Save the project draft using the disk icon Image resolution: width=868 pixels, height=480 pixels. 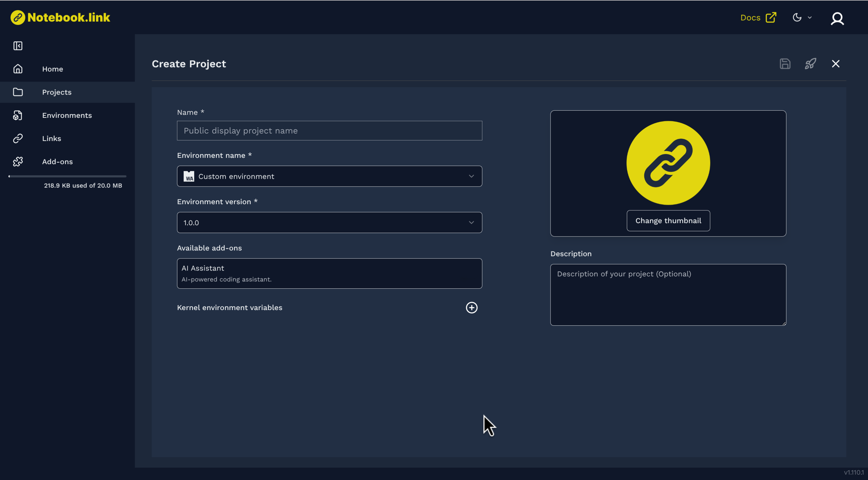[x=785, y=64]
